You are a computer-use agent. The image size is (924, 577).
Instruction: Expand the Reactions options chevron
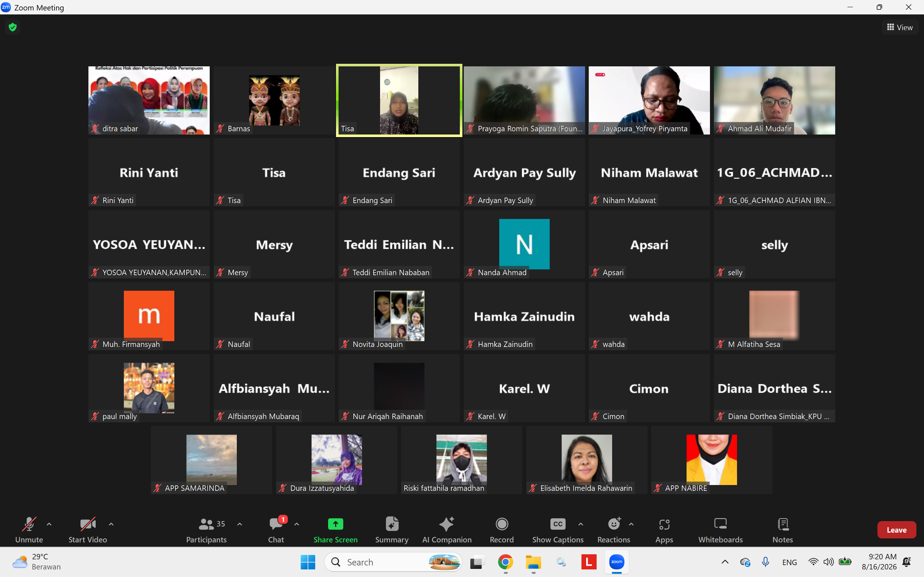(x=631, y=524)
